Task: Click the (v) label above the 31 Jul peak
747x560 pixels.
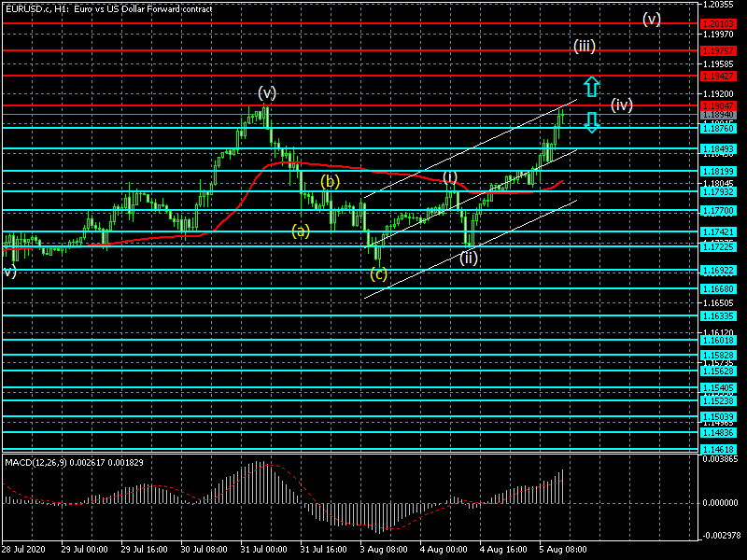Action: (267, 92)
